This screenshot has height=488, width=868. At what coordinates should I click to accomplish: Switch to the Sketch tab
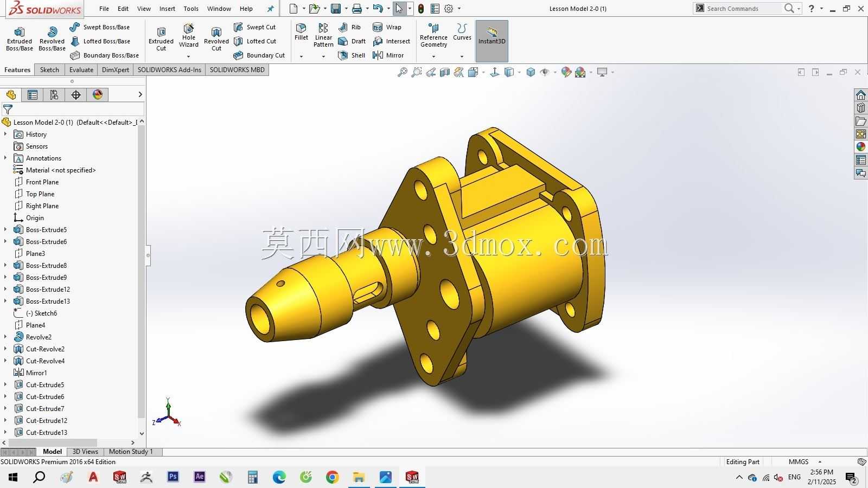(x=49, y=69)
